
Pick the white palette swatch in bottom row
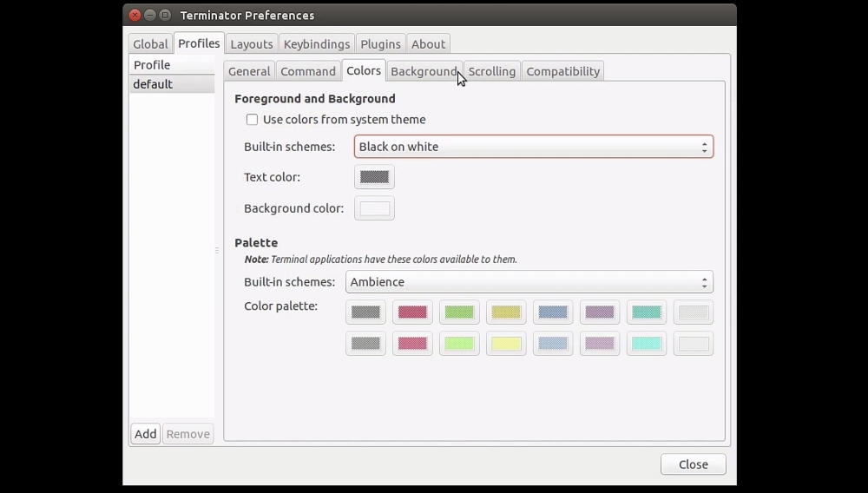pos(693,343)
